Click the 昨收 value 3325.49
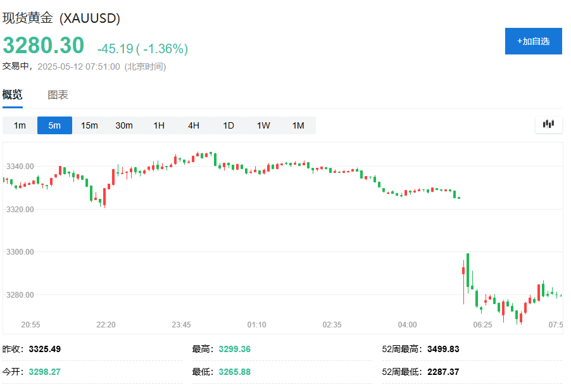The height and width of the screenshot is (392, 571). [45, 349]
